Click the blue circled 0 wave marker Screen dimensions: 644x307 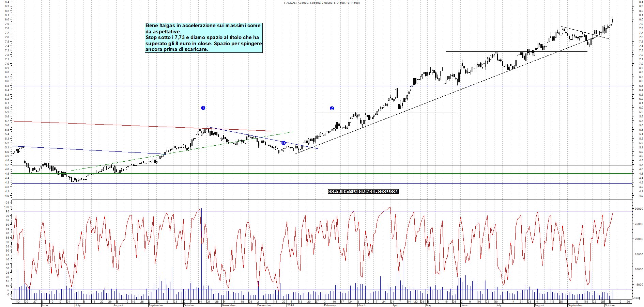tap(283, 143)
